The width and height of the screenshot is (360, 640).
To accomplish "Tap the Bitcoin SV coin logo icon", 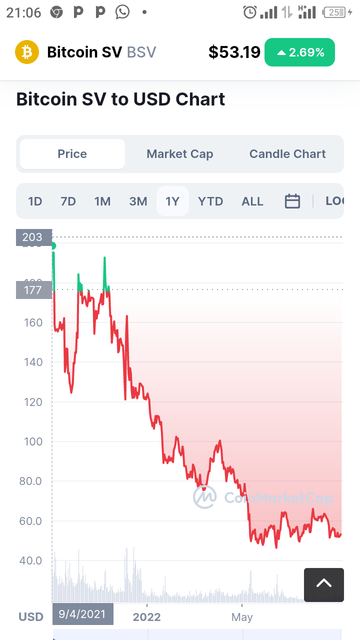I will coord(27,52).
